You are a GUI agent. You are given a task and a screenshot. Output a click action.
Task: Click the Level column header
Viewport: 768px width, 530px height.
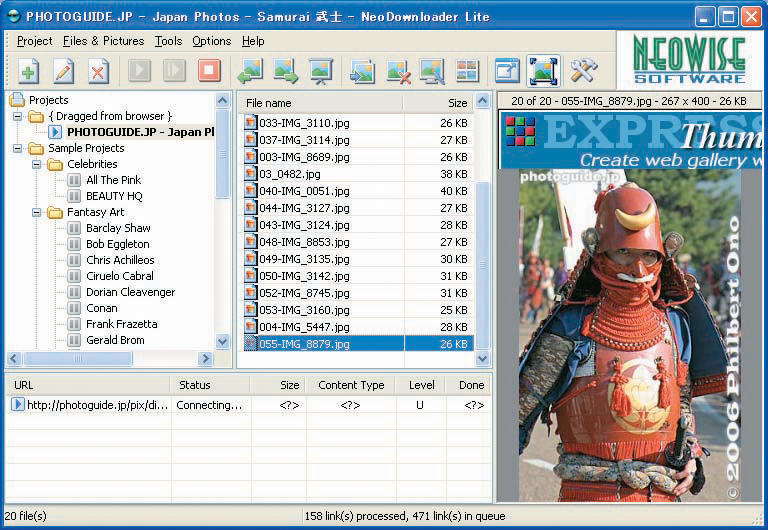[x=421, y=385]
